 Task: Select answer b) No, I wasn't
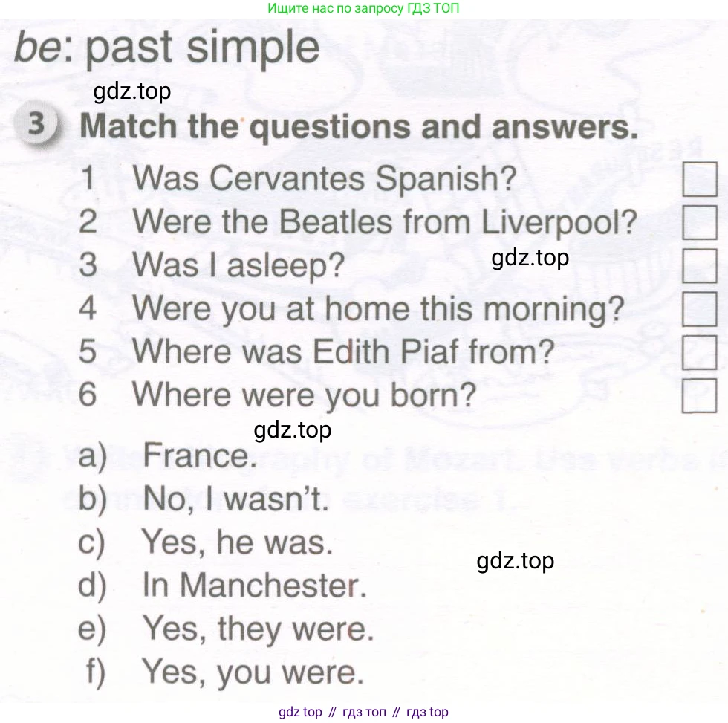[x=204, y=499]
